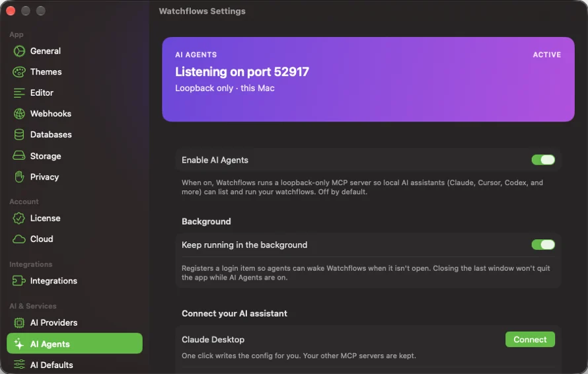The width and height of the screenshot is (588, 374).
Task: Click the Themes palette icon
Action: pyautogui.click(x=19, y=71)
